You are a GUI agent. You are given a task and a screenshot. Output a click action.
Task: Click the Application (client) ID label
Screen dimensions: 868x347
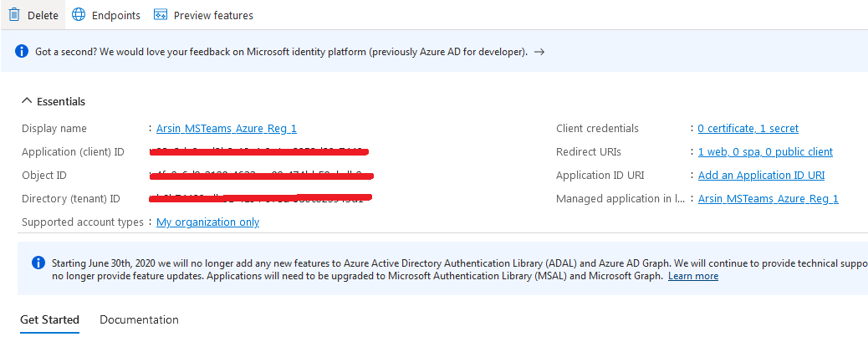tap(73, 152)
